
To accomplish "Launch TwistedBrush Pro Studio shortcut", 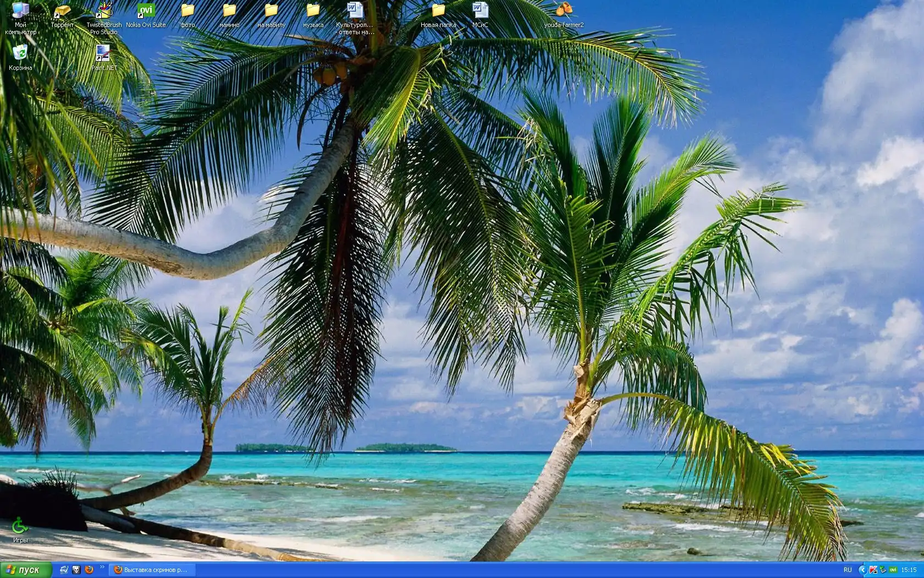I will pos(104,11).
